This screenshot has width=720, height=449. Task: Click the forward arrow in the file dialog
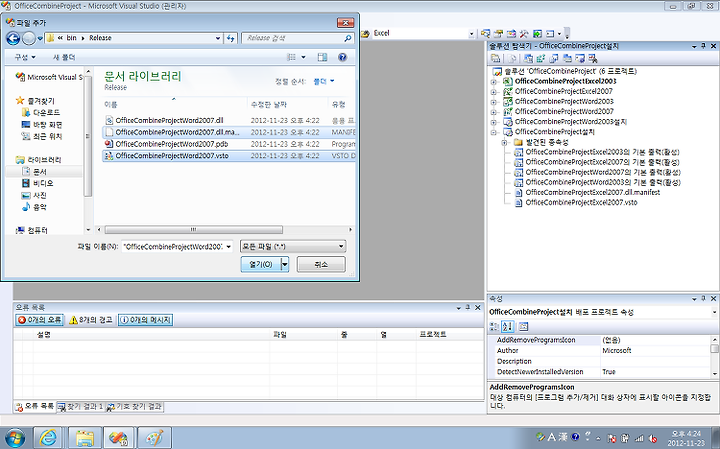point(28,39)
